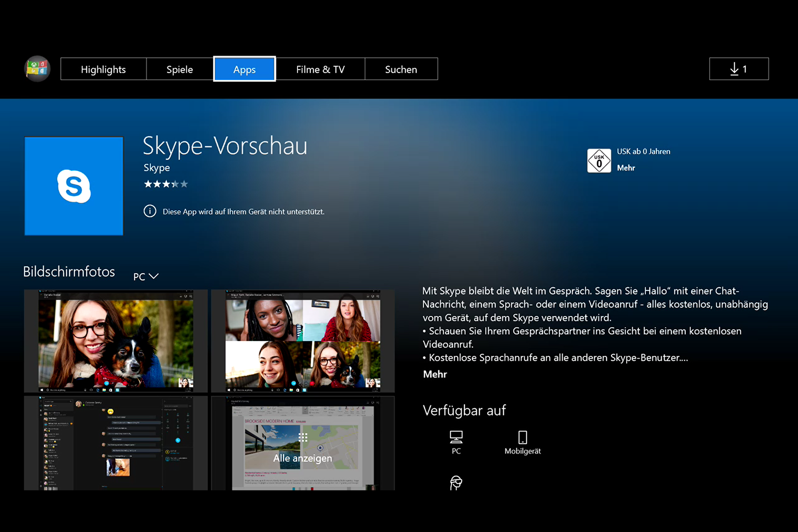Viewport: 798px width, 532px height.
Task: Open the Highlights section
Action: coord(103,69)
